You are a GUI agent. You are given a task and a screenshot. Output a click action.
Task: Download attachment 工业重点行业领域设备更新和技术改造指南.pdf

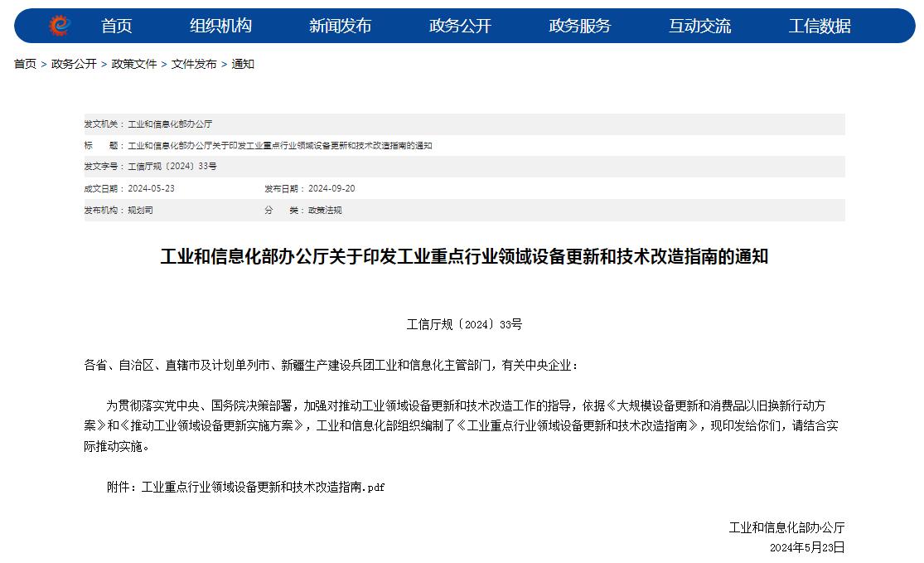click(263, 487)
